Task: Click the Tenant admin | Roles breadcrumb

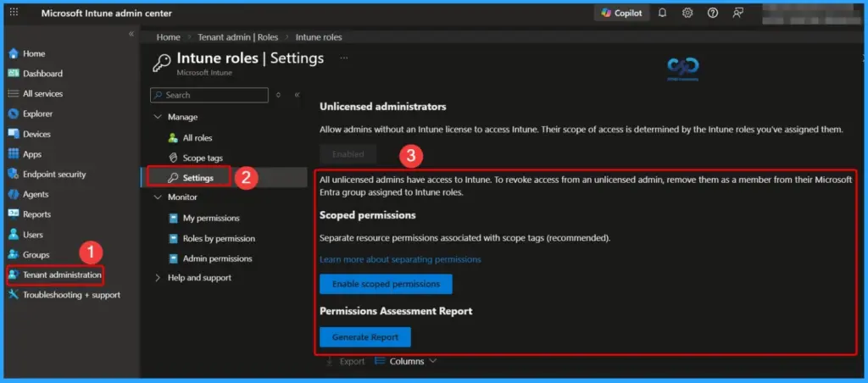Action: pos(238,37)
